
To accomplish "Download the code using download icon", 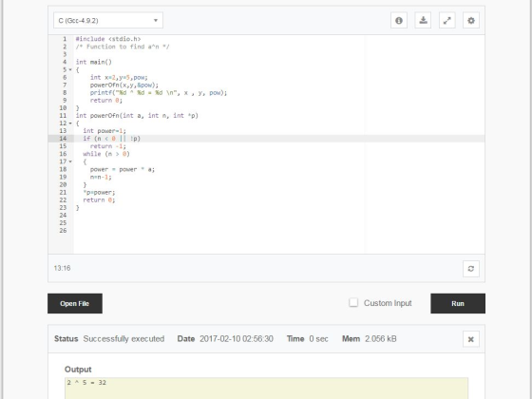I will [423, 21].
